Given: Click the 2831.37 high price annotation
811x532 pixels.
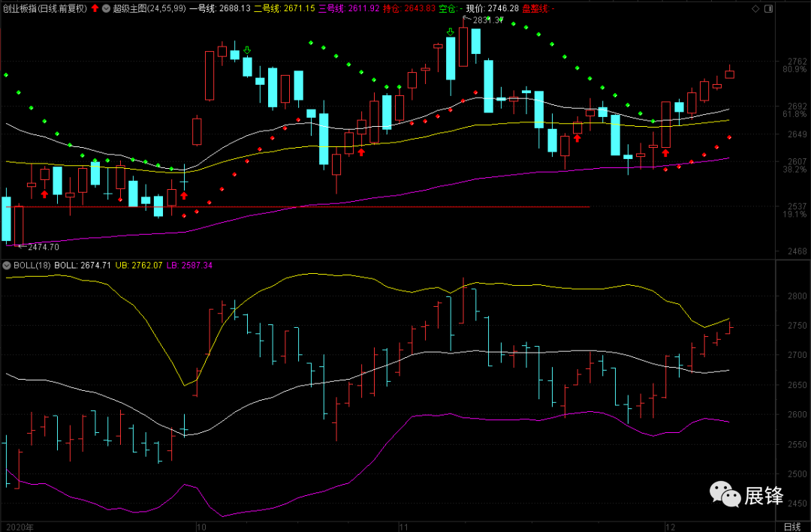Looking at the screenshot, I should (x=489, y=20).
